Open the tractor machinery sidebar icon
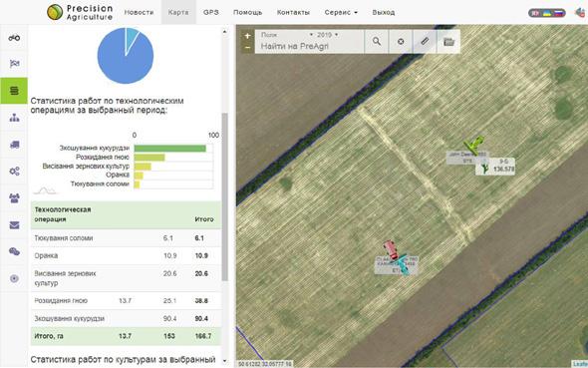This screenshot has width=588, height=368. click(x=14, y=38)
